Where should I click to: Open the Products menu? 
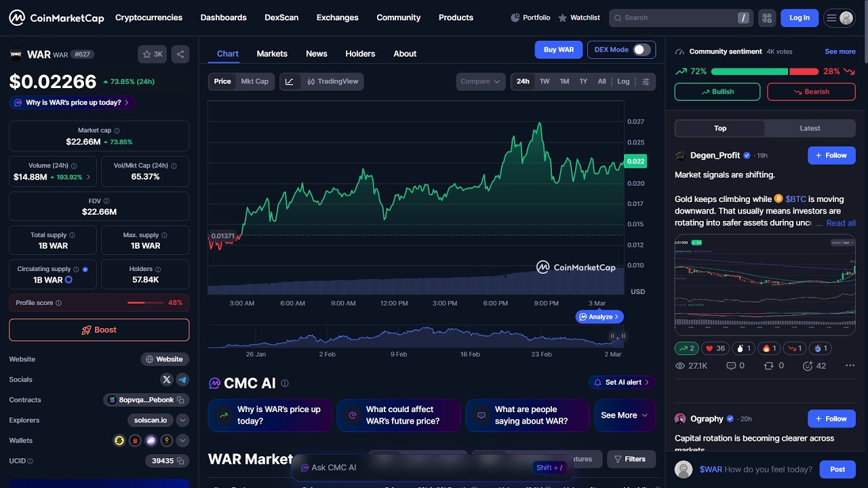point(456,18)
